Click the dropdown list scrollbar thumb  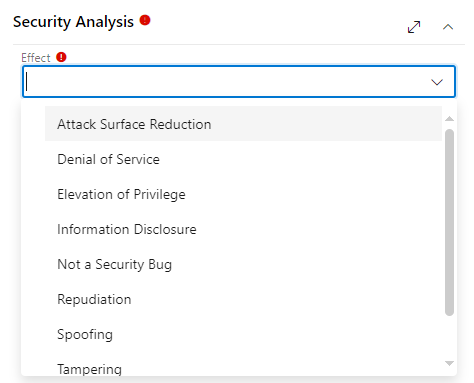click(449, 222)
